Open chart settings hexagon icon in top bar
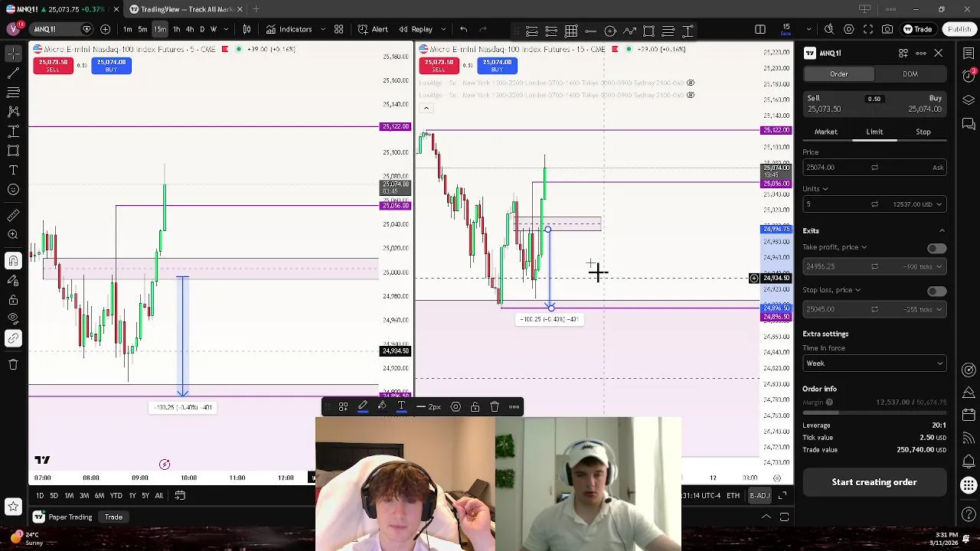This screenshot has height=551, width=980. (x=849, y=29)
